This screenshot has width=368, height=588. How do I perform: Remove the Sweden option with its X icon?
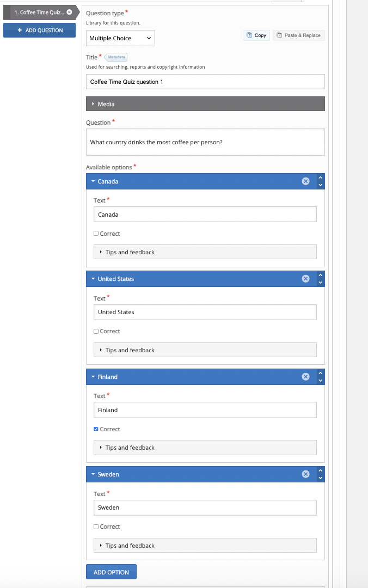coord(305,474)
